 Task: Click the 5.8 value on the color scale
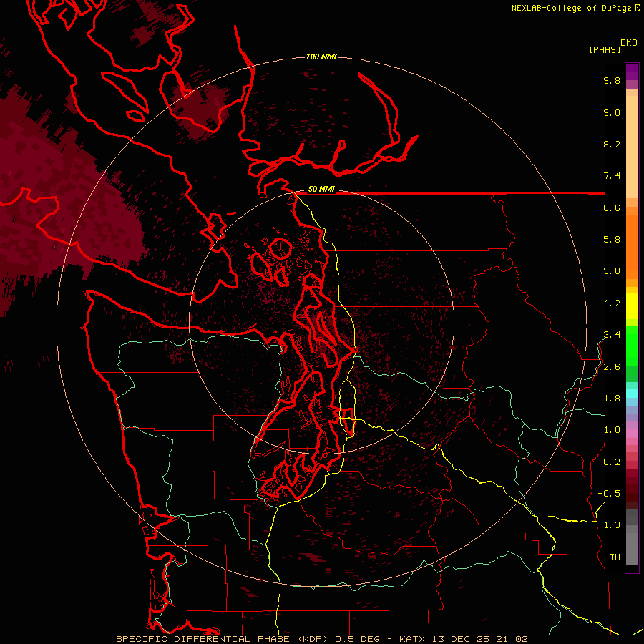point(612,240)
